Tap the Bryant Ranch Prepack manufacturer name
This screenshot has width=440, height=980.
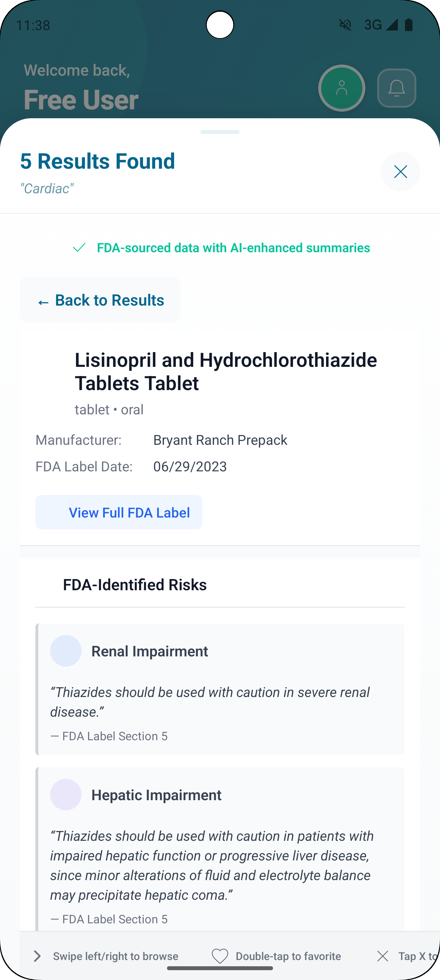[x=220, y=440]
